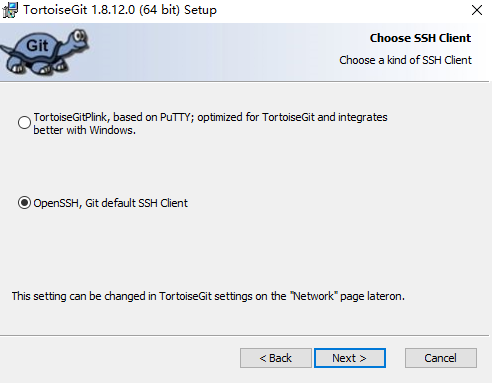Click the Git label on turtle shell
This screenshot has width=492, height=383.
pos(37,46)
